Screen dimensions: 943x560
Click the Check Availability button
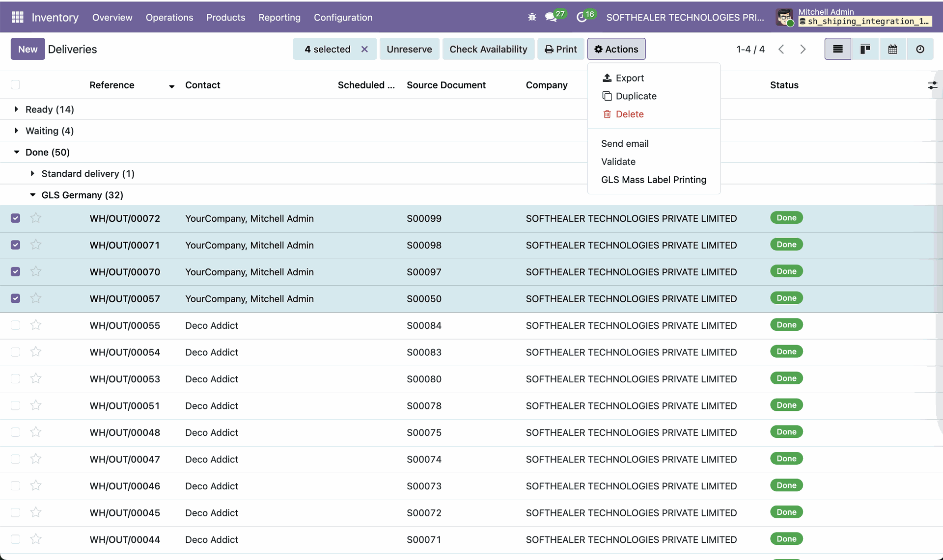click(x=488, y=49)
